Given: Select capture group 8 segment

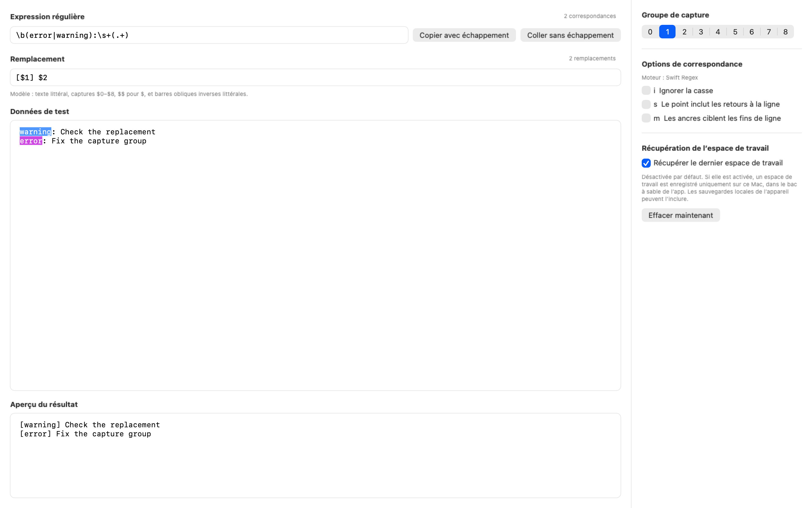Looking at the screenshot, I should click(785, 32).
